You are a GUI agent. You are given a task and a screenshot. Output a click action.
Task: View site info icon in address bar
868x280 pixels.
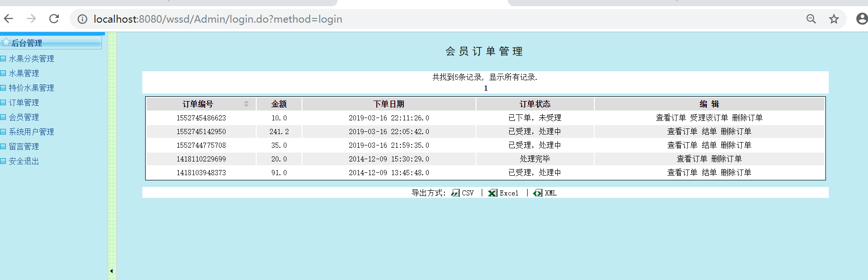82,19
